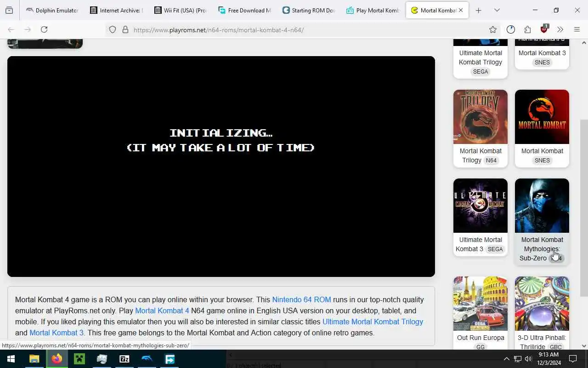
Task: Switch to the Play Mortal Kombat tab
Action: (373, 10)
